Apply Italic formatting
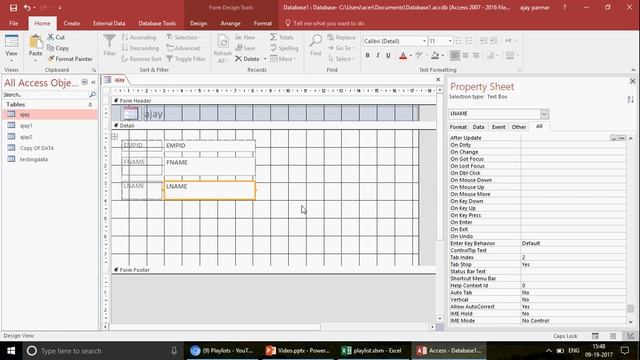 (378, 55)
